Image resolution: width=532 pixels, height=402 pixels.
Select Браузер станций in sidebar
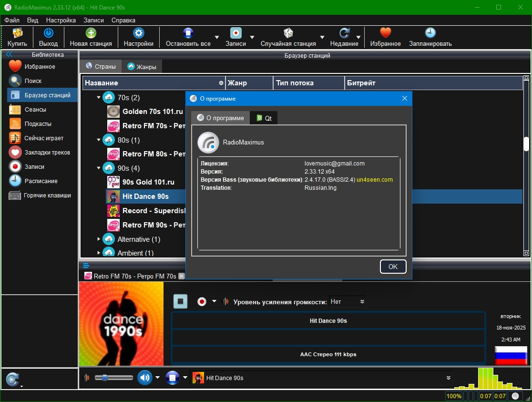42,95
